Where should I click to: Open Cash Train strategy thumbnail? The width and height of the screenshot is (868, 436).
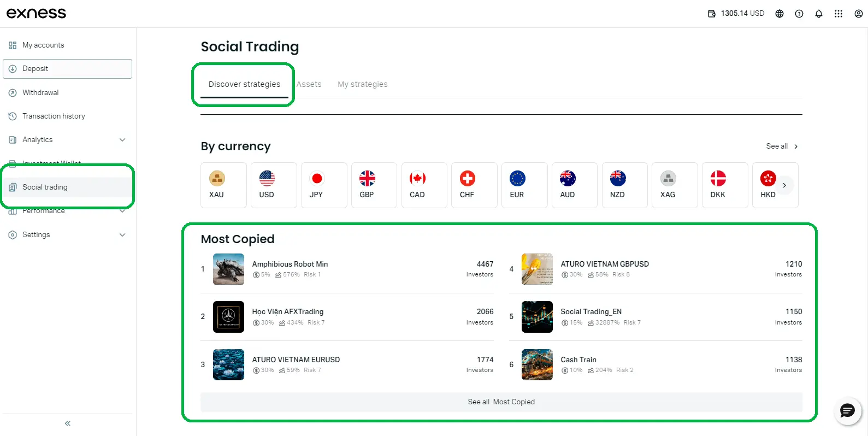(x=537, y=365)
